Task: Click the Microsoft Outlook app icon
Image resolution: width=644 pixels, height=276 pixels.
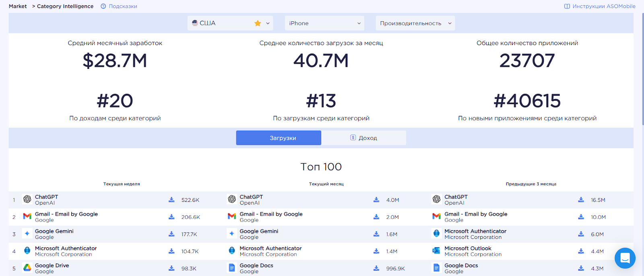Action: click(x=436, y=251)
